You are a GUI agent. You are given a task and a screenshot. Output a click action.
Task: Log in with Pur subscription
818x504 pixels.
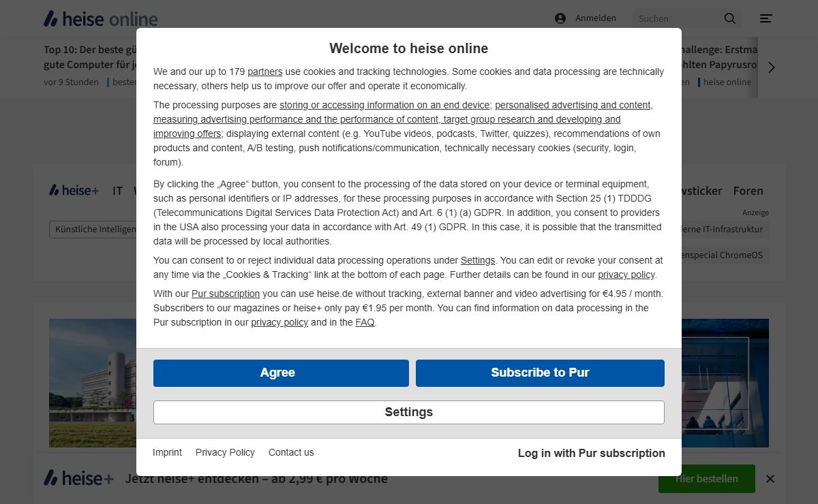pyautogui.click(x=591, y=453)
